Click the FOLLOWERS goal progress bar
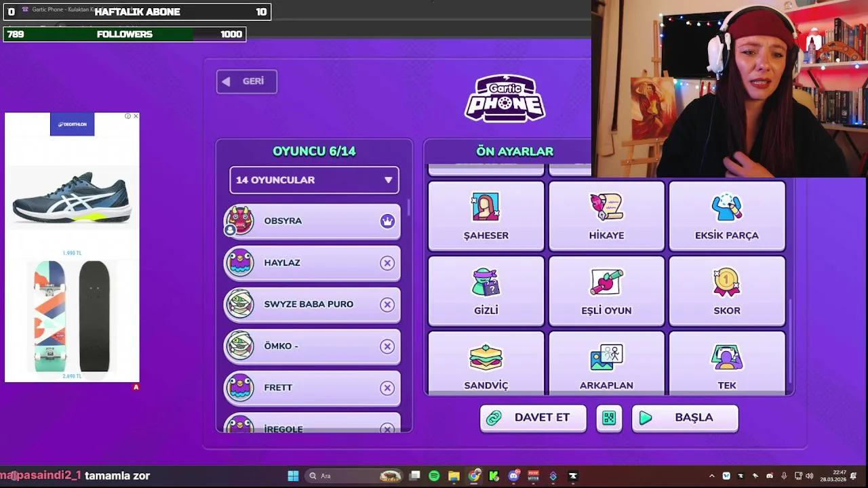 (125, 34)
